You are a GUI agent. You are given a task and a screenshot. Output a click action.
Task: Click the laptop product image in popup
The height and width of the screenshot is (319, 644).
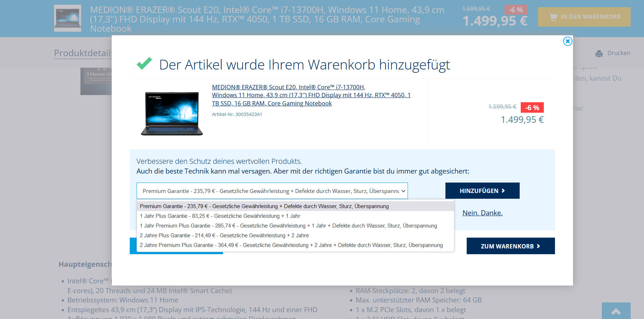(172, 113)
